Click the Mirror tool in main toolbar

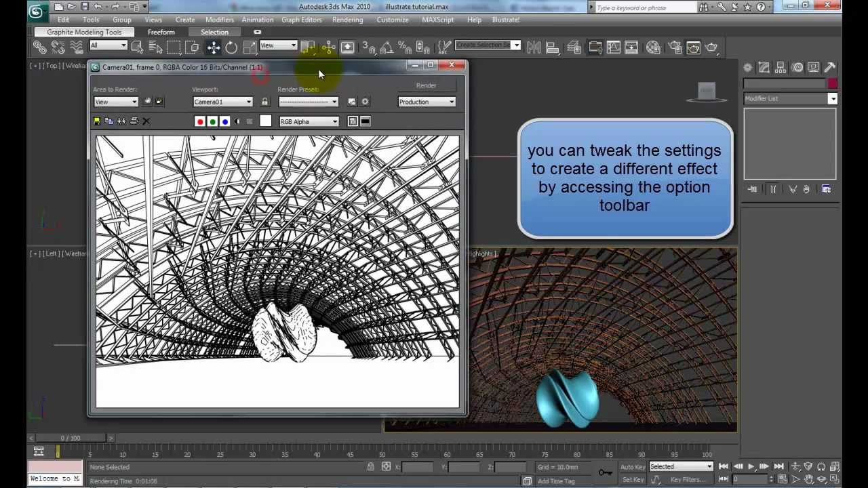(x=534, y=47)
